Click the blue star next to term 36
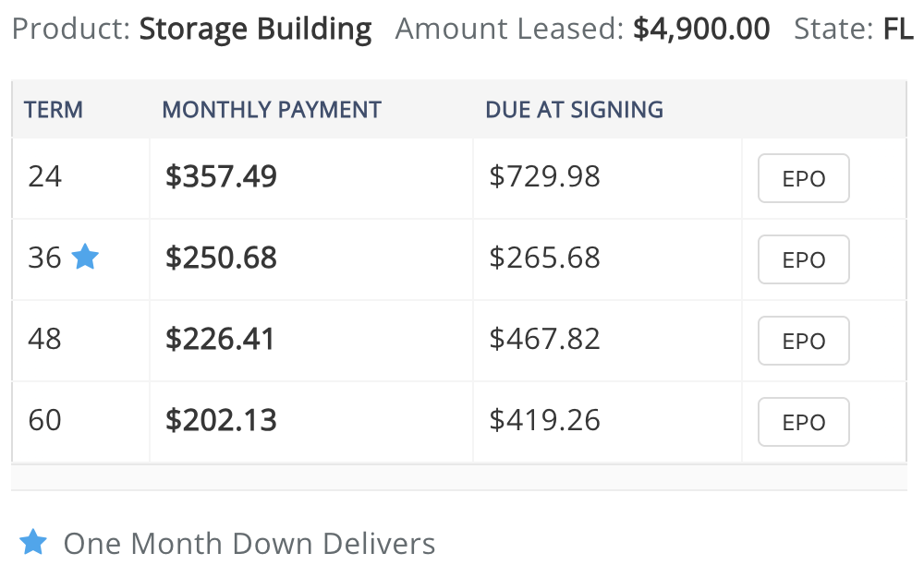 tap(85, 257)
